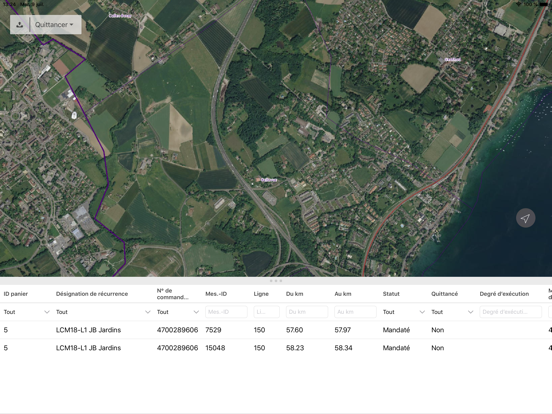Screen dimensions: 552x414
Task: Open the N° de commande filter dropdown
Action: point(178,312)
